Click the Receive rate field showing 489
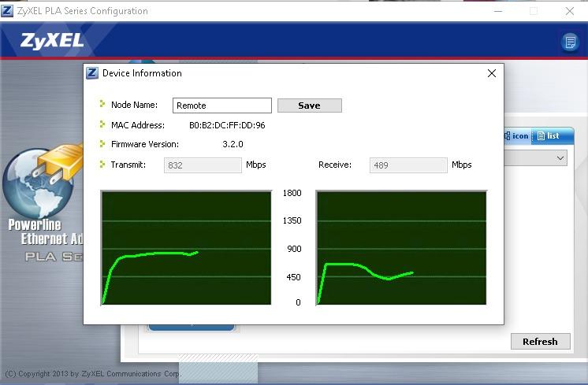 [408, 165]
